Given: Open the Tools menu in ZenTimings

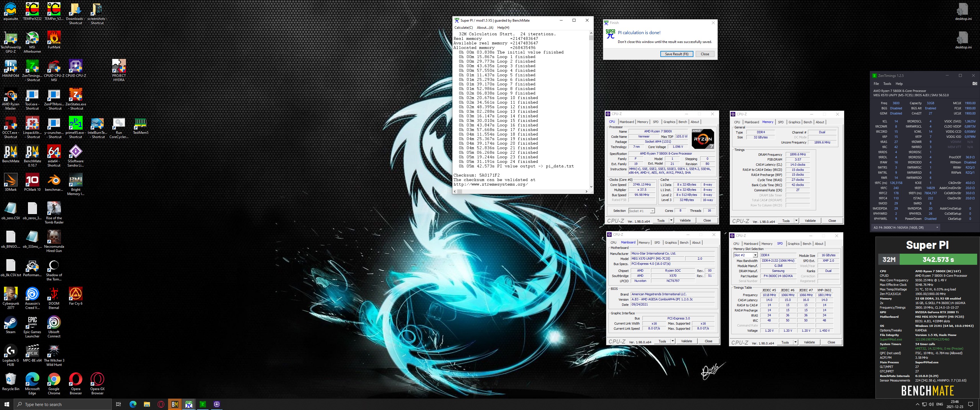Looking at the screenshot, I should (x=887, y=84).
